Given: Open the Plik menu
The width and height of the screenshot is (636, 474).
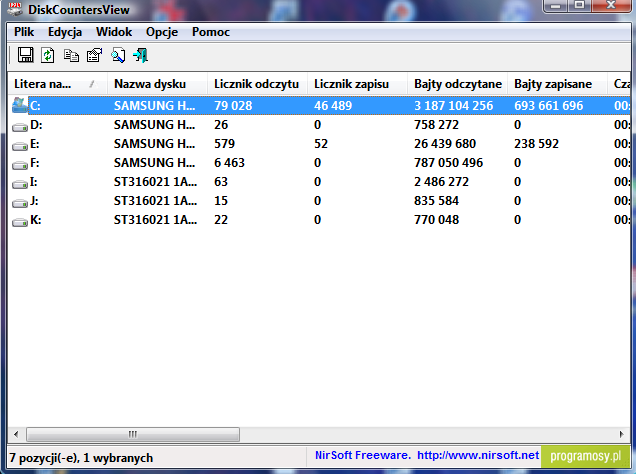Looking at the screenshot, I should tap(24, 32).
